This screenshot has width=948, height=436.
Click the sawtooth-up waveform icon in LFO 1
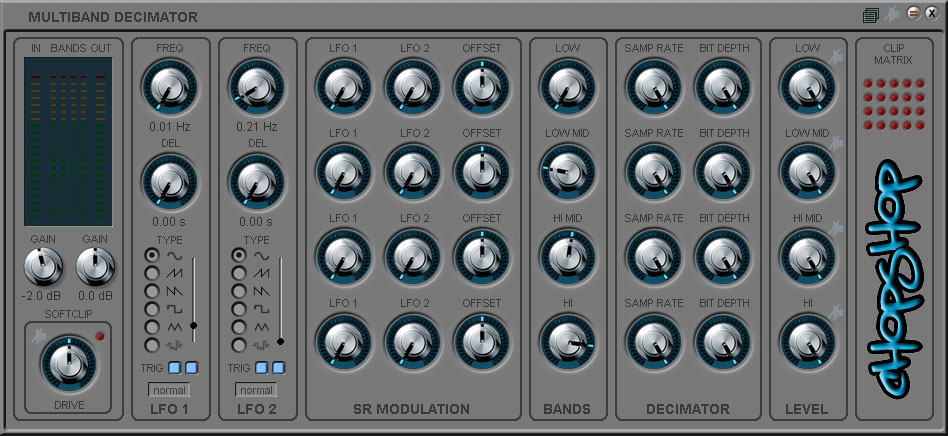pos(175,273)
